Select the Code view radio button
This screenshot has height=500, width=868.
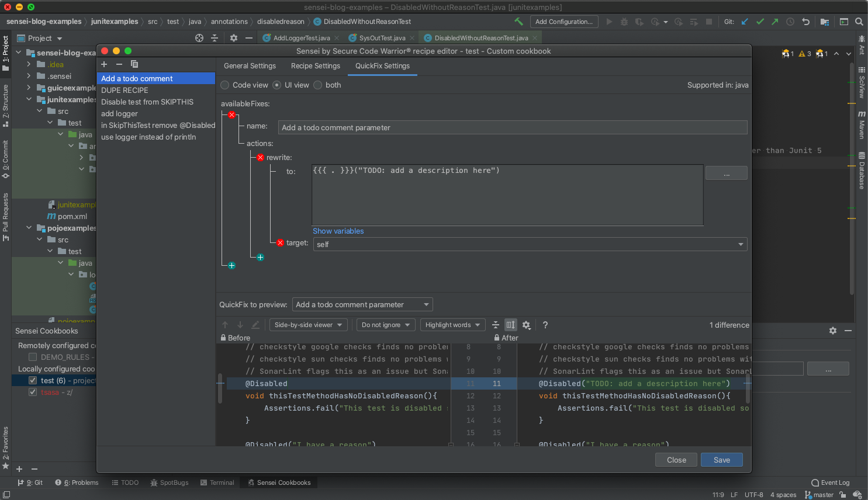pos(225,85)
